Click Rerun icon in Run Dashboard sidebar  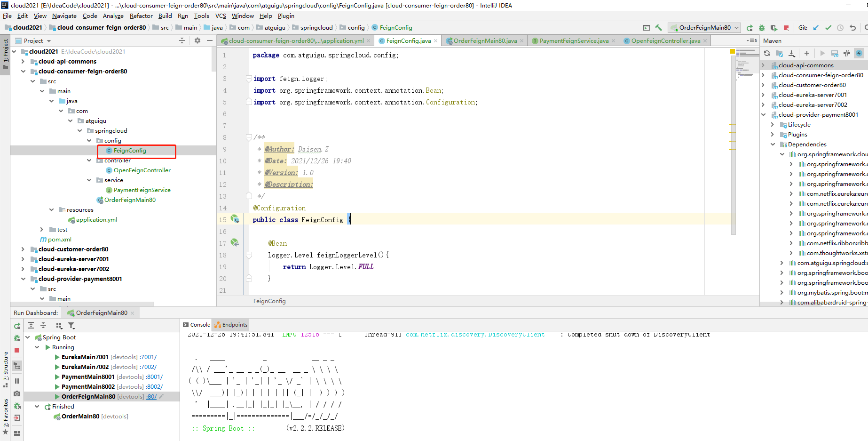[x=17, y=326]
